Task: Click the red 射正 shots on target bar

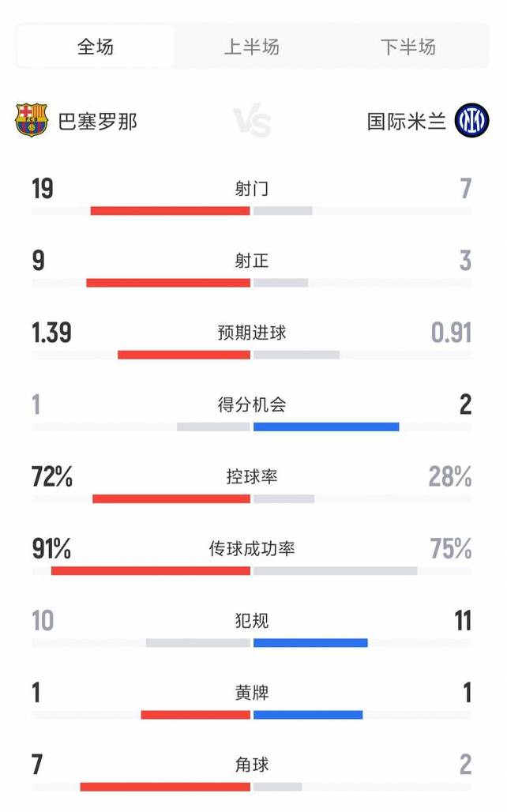Action: [x=168, y=283]
